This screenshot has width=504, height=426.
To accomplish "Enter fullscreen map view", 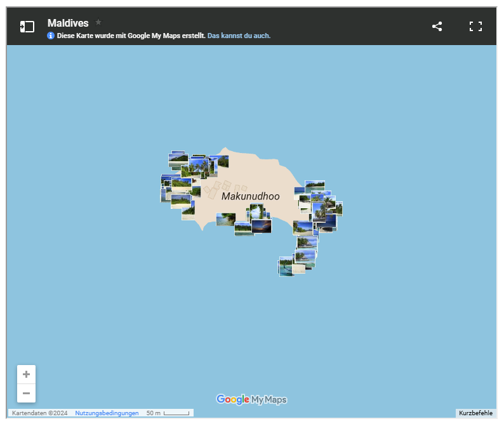I will (475, 27).
